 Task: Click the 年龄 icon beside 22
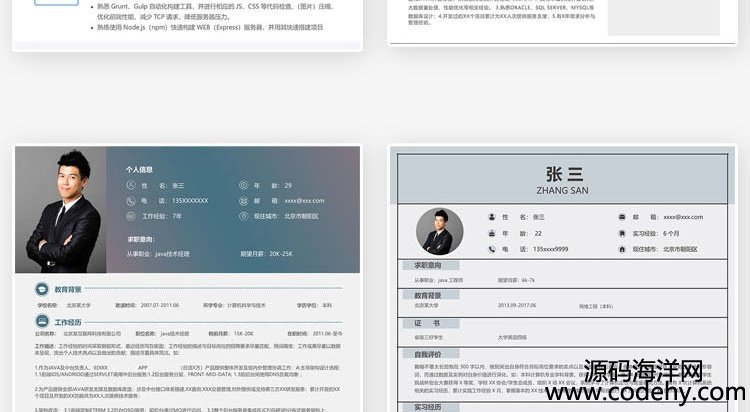coord(491,233)
